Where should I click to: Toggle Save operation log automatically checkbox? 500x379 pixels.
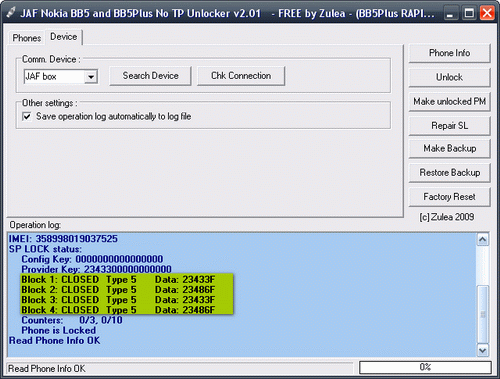point(27,116)
